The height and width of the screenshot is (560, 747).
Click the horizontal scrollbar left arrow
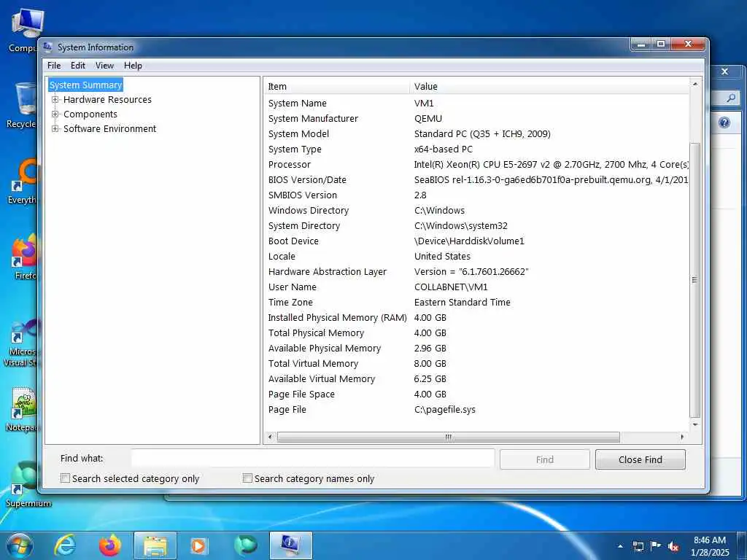pyautogui.click(x=271, y=437)
